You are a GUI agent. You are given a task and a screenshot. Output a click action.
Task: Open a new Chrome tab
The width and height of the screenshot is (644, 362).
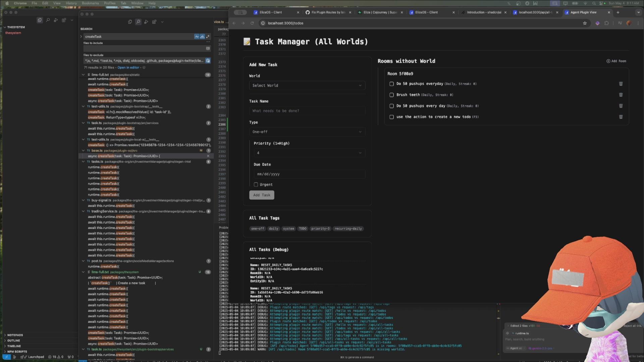(x=618, y=12)
